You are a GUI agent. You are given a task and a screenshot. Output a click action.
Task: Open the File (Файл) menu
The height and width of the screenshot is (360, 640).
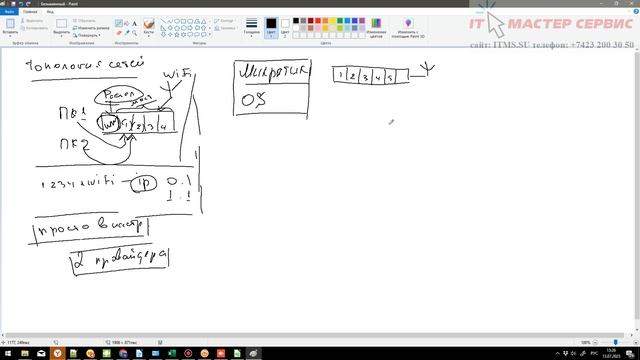(x=9, y=12)
